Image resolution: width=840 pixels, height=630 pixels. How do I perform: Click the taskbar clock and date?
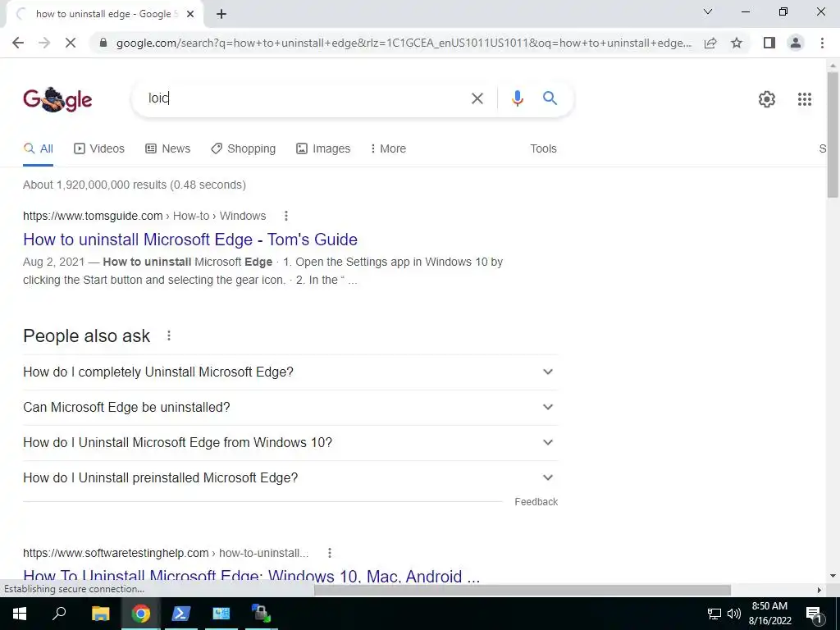[769, 614]
